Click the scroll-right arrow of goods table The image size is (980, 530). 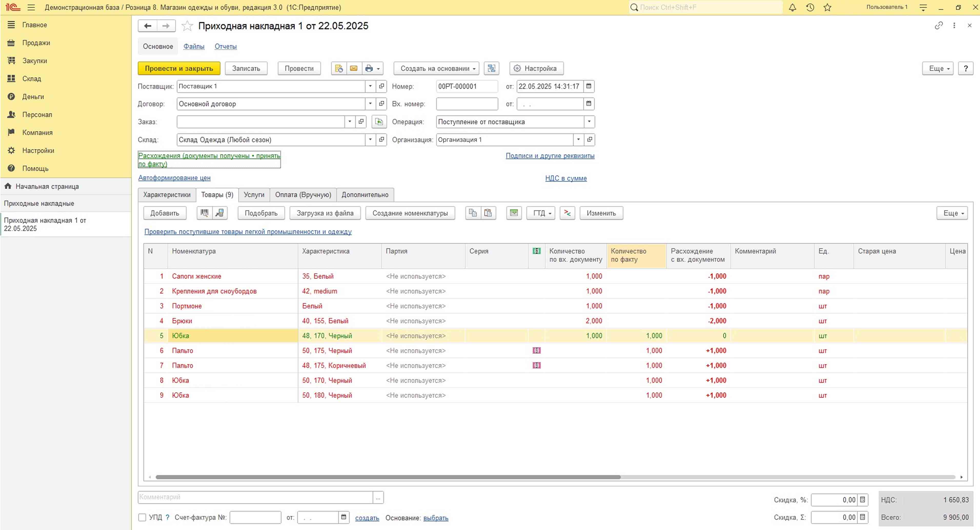tap(961, 477)
